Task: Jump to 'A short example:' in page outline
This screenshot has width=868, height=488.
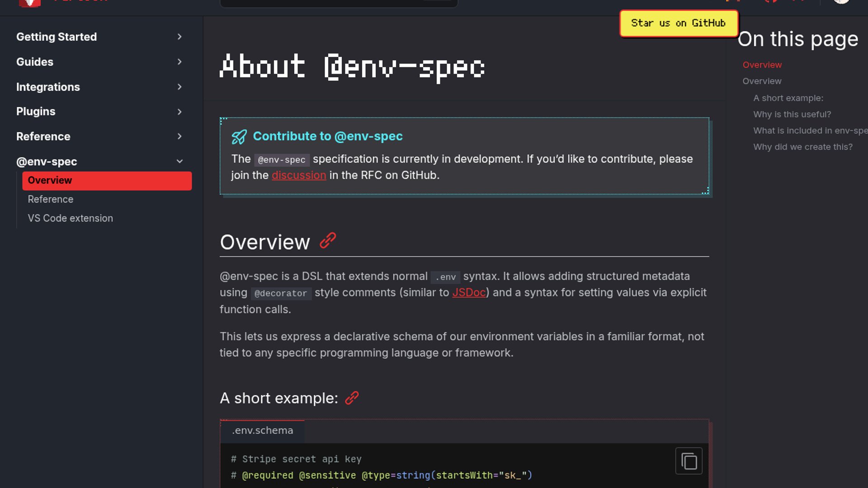Action: (x=788, y=98)
